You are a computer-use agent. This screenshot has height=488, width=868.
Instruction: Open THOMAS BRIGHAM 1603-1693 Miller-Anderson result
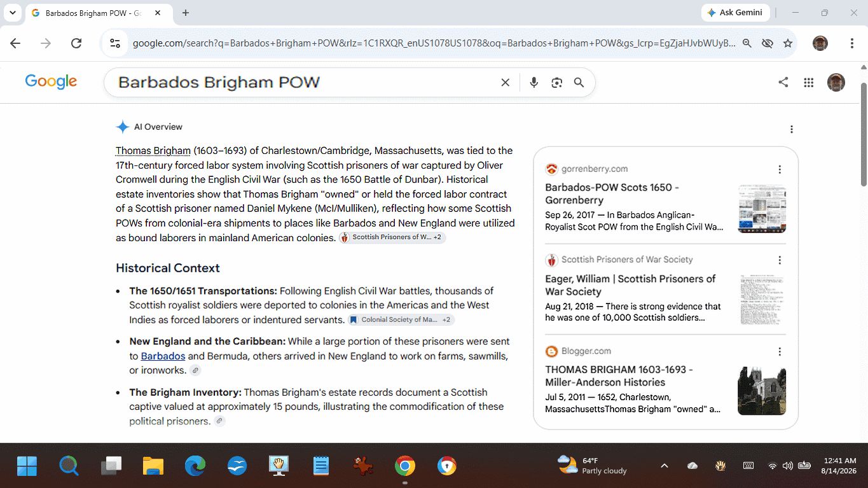pyautogui.click(x=619, y=376)
